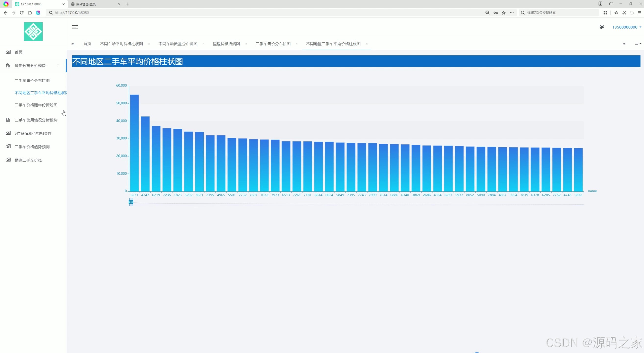Open the browser zoom magnifier icon
The image size is (644, 353).
(x=487, y=13)
